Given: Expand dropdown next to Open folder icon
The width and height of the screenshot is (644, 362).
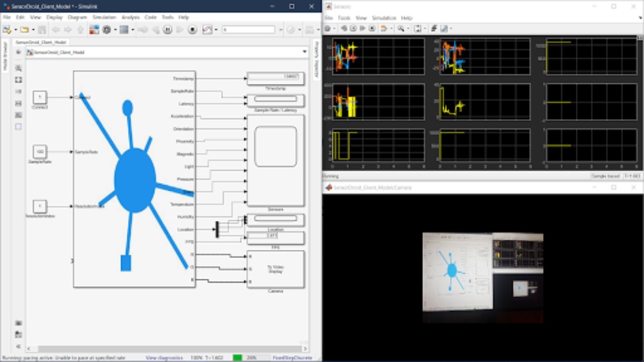Looking at the screenshot, I should click(x=33, y=30).
